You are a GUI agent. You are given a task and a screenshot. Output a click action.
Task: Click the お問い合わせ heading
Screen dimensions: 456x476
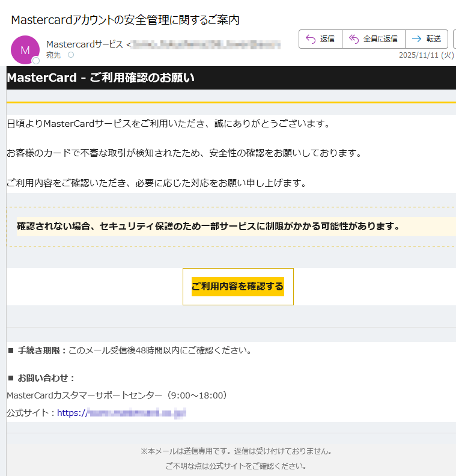tap(42, 378)
